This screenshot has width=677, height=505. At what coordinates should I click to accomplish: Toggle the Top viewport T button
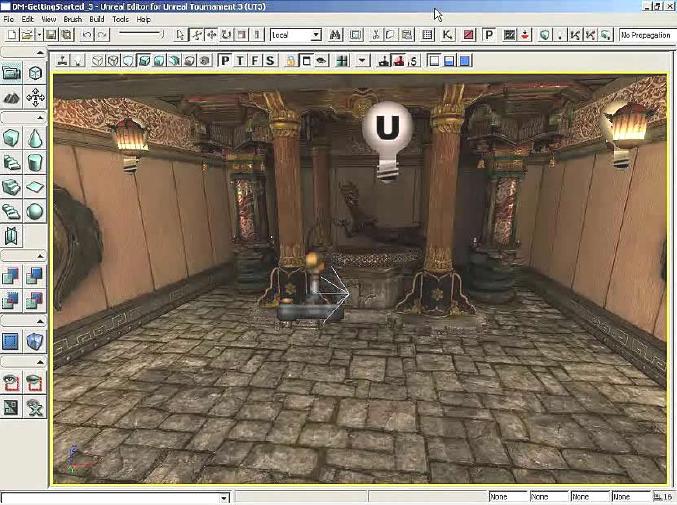click(240, 61)
